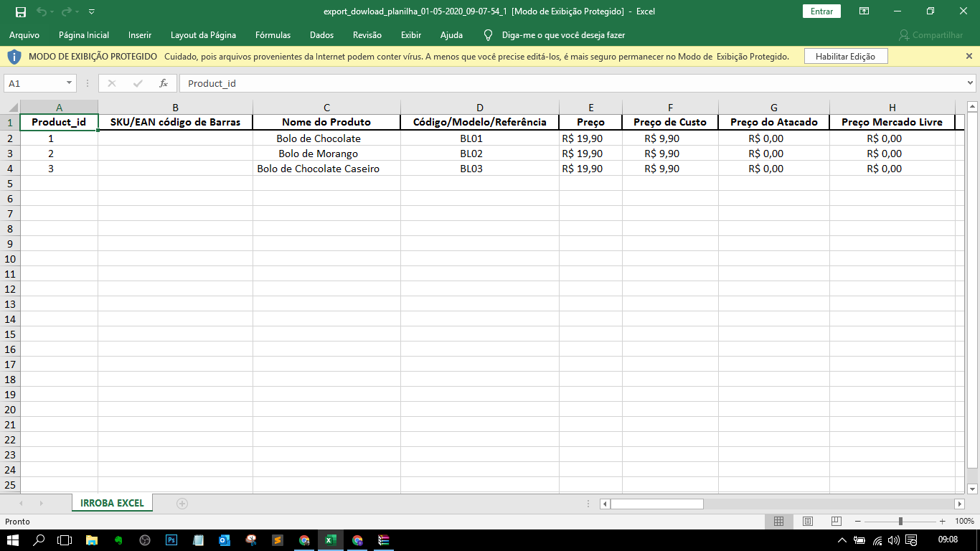Click the horizontal scrollbar right arrow
This screenshot has width=980, height=551.
coord(959,504)
